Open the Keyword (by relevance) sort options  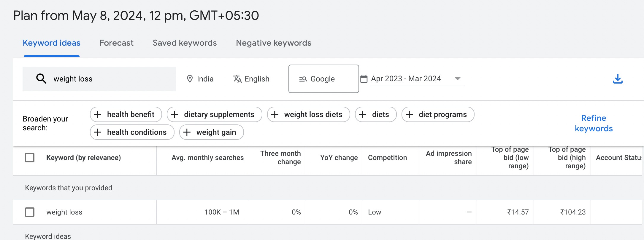tap(84, 158)
